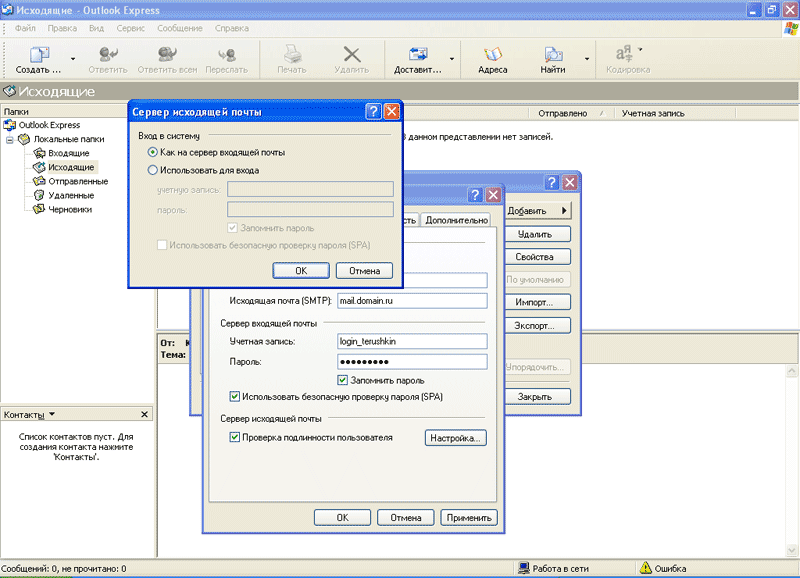800x578 pixels.
Task: Open the Справка menu
Action: pos(232,29)
